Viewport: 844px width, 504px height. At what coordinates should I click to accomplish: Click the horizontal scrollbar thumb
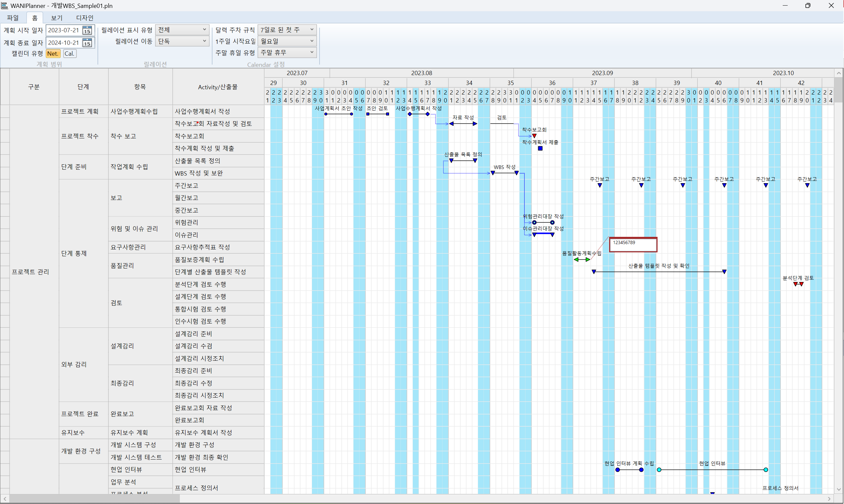pos(94,499)
